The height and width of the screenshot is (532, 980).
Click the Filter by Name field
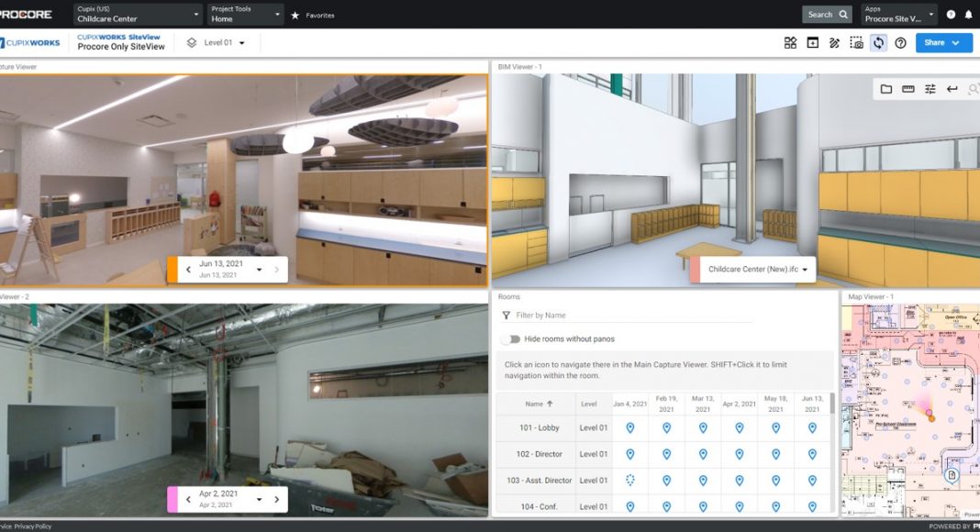[633, 316]
